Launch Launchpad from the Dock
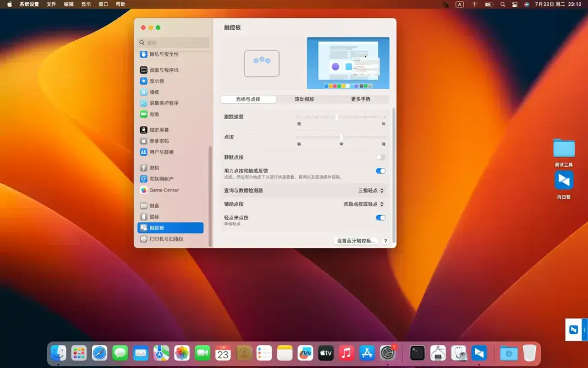The image size is (588, 368). coord(79,353)
